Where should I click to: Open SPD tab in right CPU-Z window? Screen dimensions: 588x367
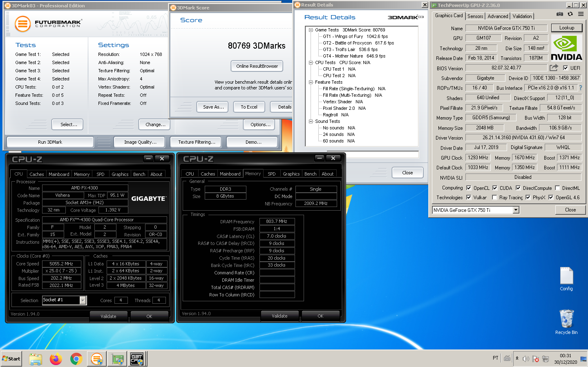pyautogui.click(x=272, y=173)
